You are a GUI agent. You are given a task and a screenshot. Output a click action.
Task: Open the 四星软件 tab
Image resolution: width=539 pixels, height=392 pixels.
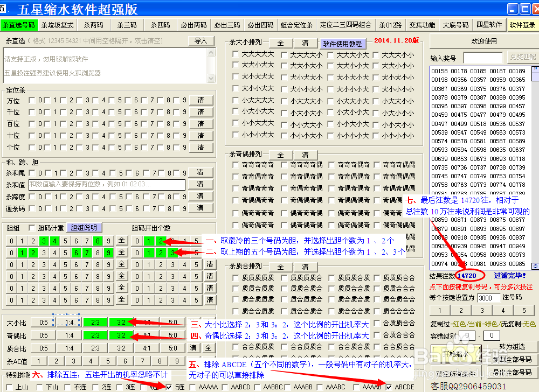[x=489, y=25]
